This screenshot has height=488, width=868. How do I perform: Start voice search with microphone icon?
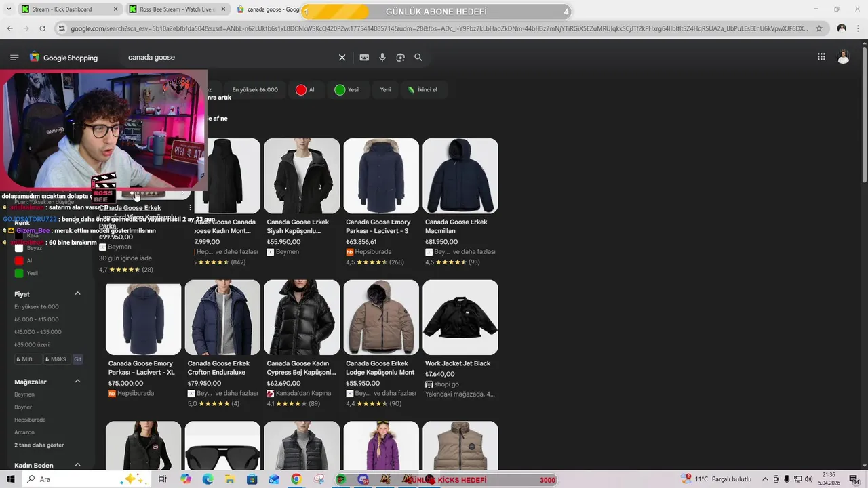coord(382,58)
